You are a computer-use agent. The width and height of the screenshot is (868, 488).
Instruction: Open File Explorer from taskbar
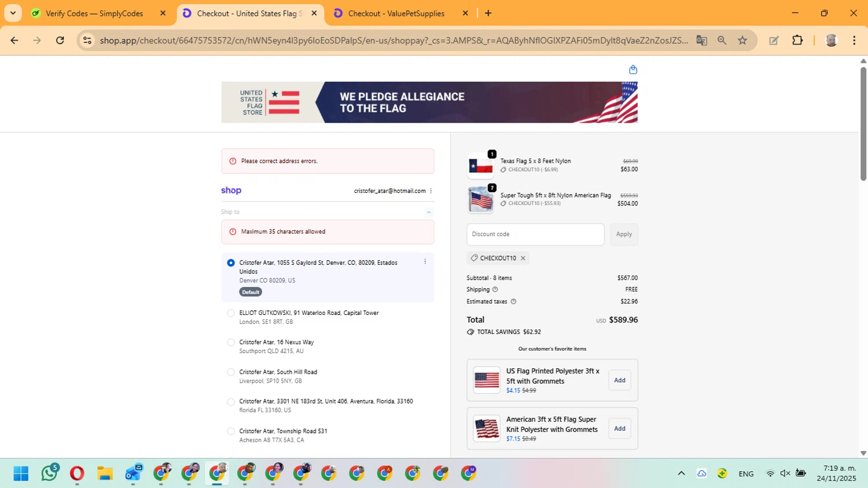pos(105,474)
